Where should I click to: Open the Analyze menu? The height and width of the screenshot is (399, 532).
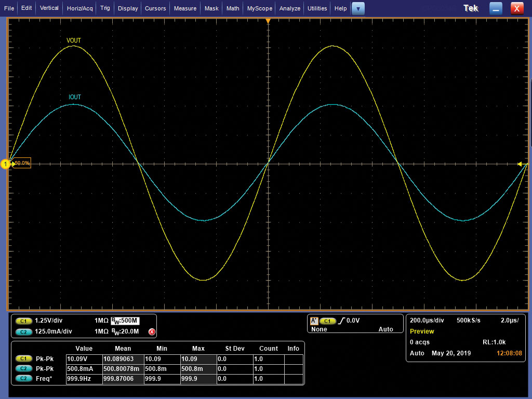click(x=289, y=8)
